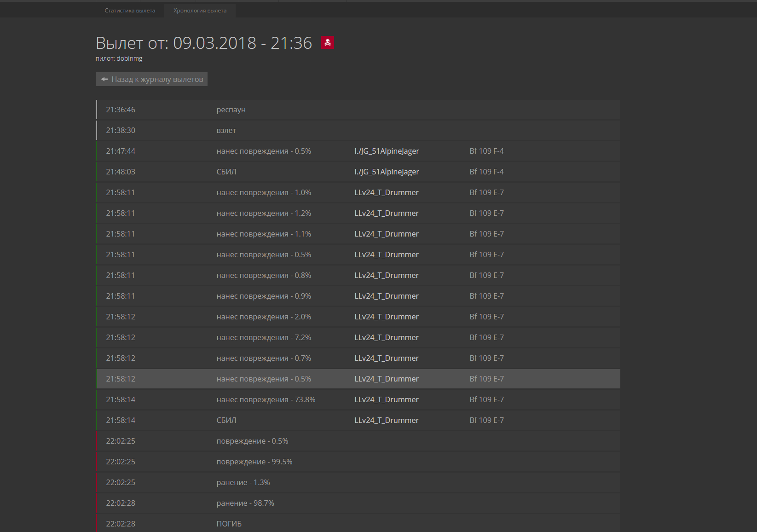Click повреждение - 99.5% entry
Viewport: 757px width, 532px height.
254,462
